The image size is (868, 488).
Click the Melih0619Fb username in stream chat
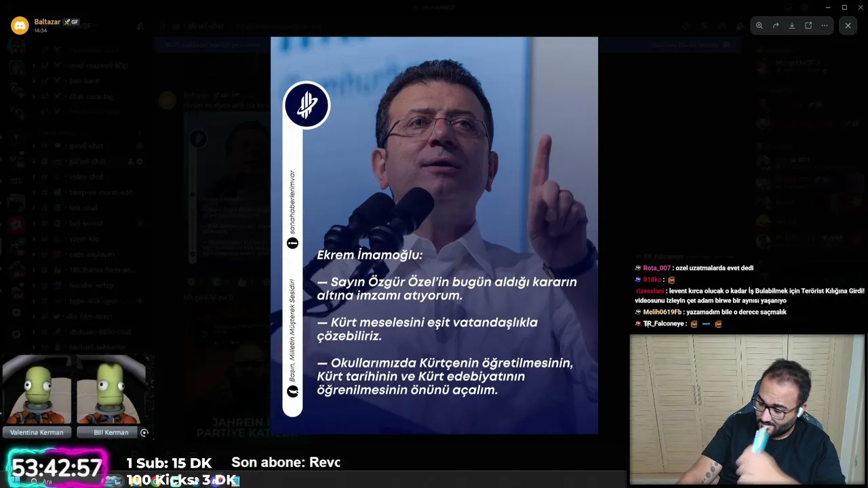[x=662, y=312]
